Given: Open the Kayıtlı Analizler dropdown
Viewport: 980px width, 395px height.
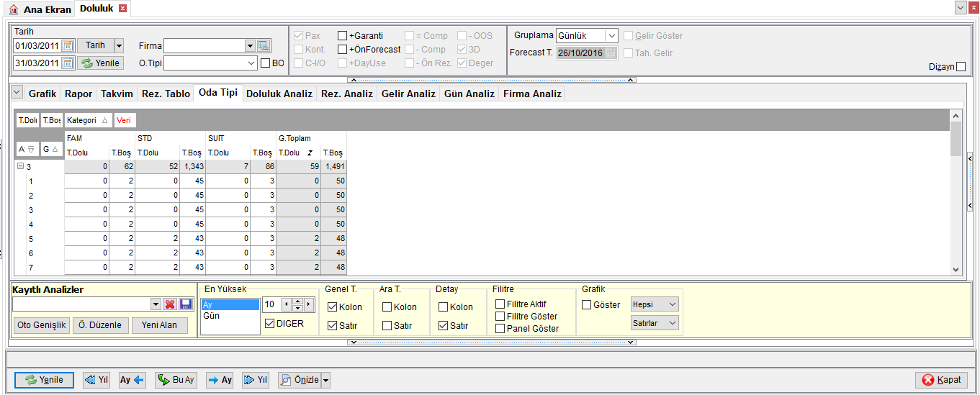Looking at the screenshot, I should [156, 304].
